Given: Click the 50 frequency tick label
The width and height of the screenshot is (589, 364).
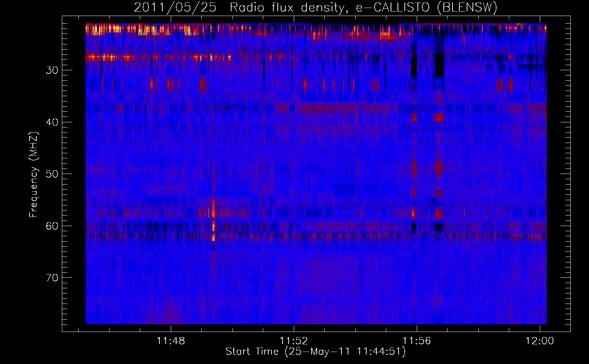Looking at the screenshot, I should tap(52, 174).
